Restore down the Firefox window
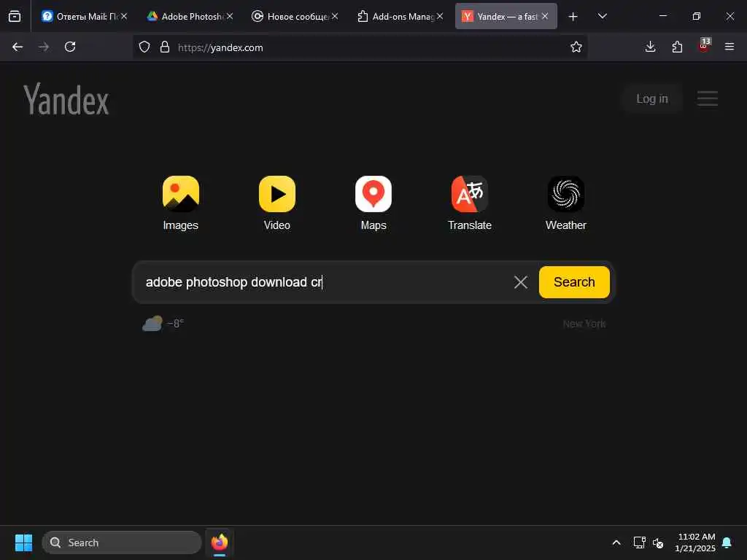 point(696,16)
